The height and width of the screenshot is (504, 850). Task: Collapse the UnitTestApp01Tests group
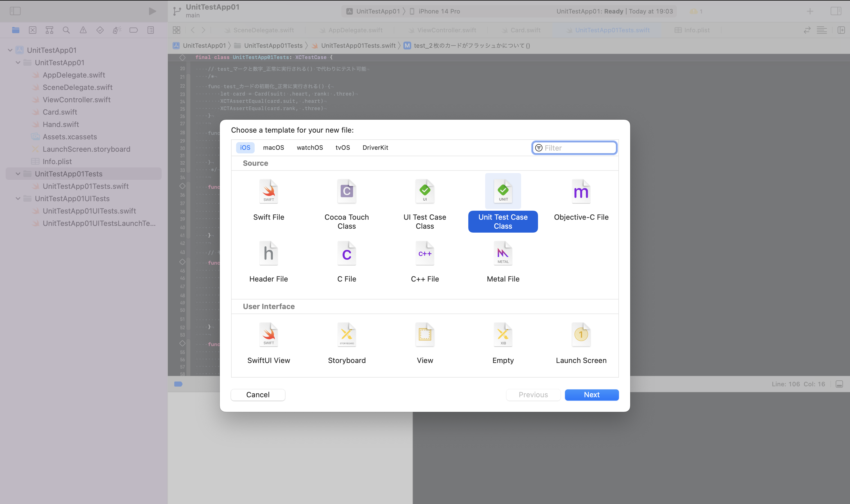(x=18, y=174)
